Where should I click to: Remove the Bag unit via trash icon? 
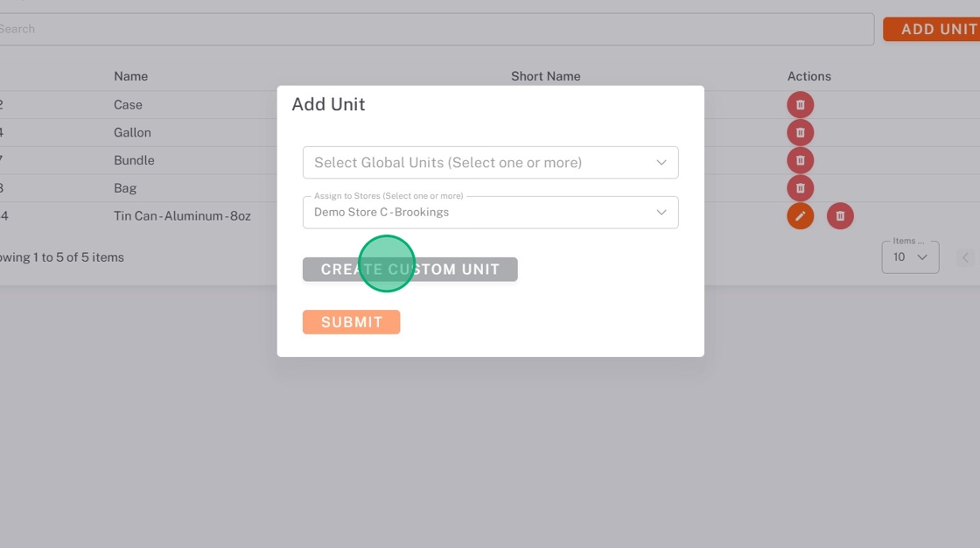[800, 188]
